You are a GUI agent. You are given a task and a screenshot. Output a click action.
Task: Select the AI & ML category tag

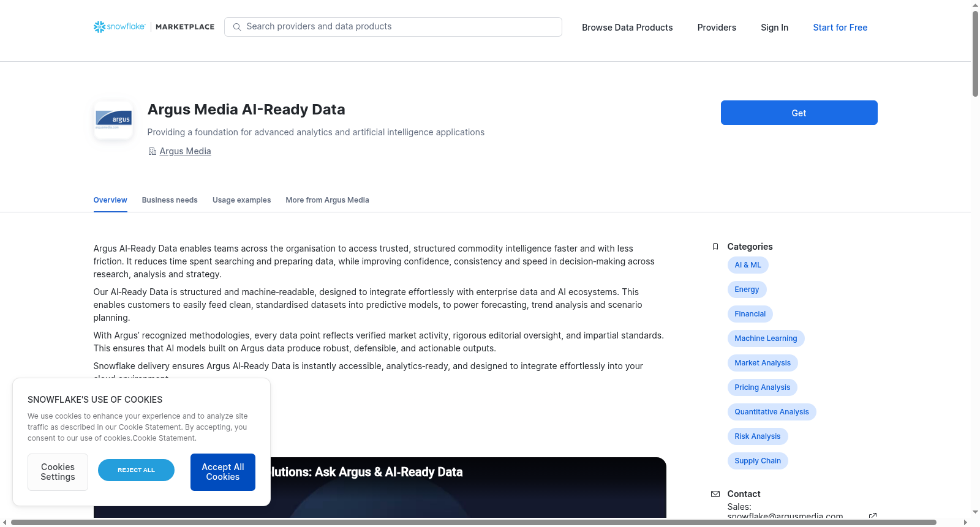coord(748,265)
